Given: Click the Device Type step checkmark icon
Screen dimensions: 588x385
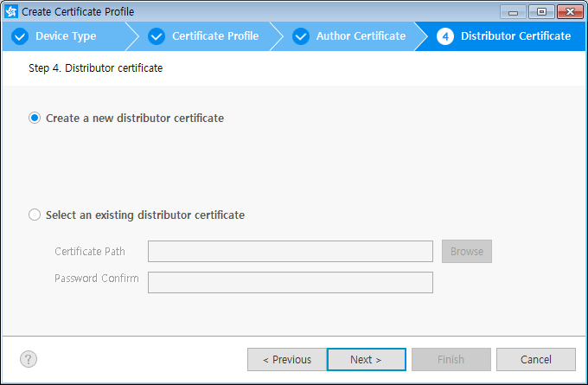Looking at the screenshot, I should [x=20, y=36].
